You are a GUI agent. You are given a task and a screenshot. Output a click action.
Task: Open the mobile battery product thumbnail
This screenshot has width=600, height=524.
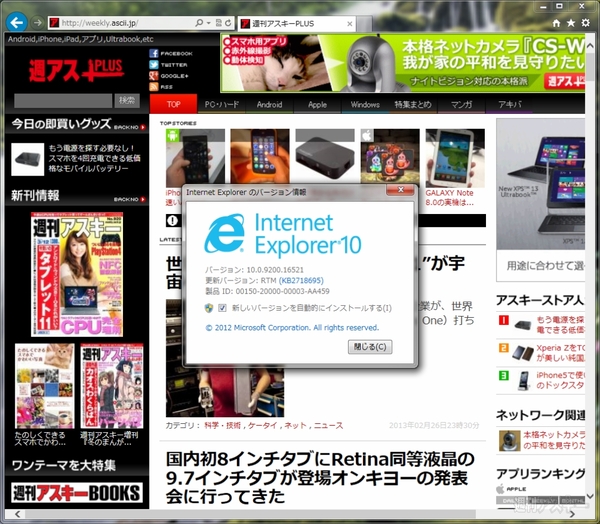pos(28,159)
